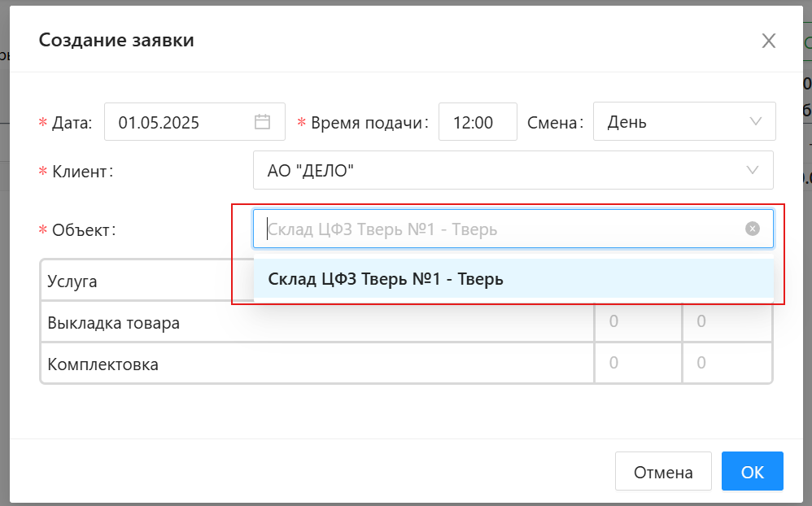This screenshot has width=812, height=506.
Task: Click the Услуга column header
Action: [72, 281]
